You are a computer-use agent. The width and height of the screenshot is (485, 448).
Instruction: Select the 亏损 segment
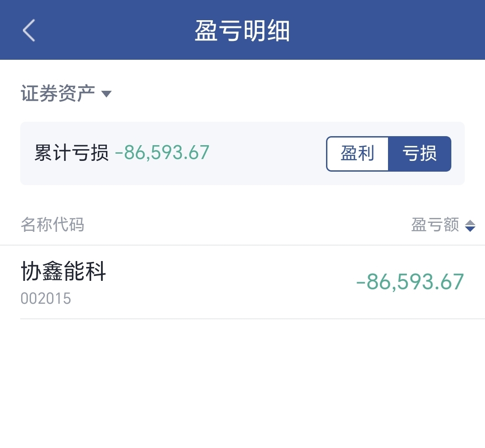tap(420, 154)
